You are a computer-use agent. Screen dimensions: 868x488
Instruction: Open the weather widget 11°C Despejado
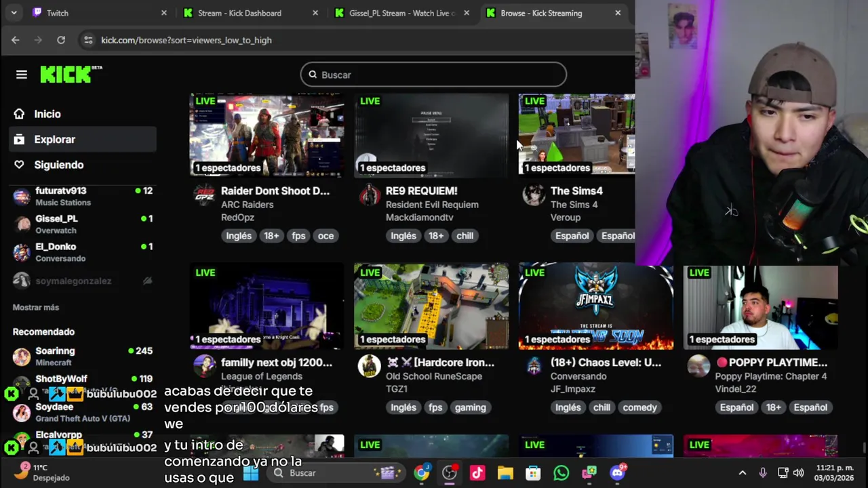pos(42,472)
